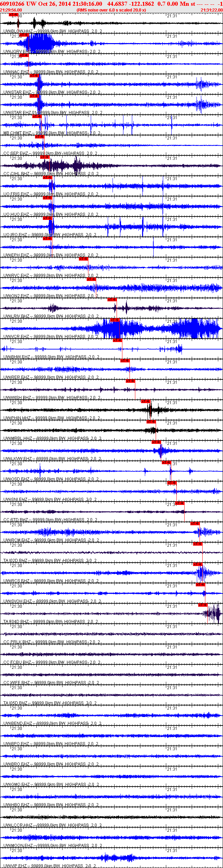The width and height of the screenshot is (223, 868).
Task: Click the "CC CIHL BHZ" station label
Action: [16, 174]
